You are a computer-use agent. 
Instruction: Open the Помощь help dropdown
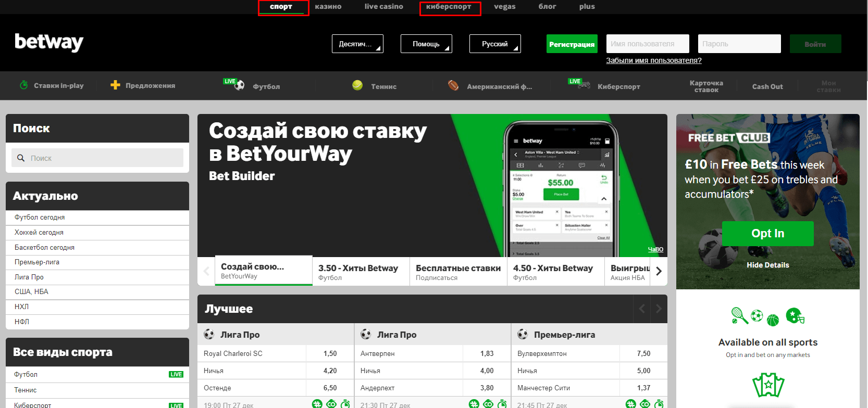coord(426,44)
